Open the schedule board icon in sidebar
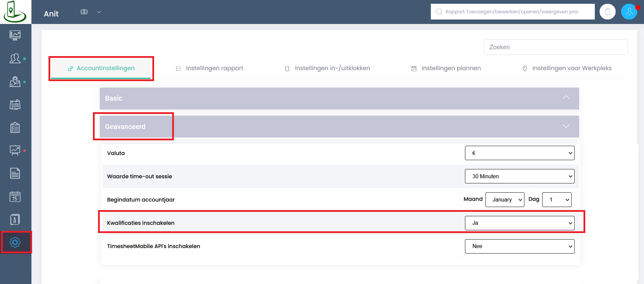This screenshot has height=284, width=644. coord(15,104)
